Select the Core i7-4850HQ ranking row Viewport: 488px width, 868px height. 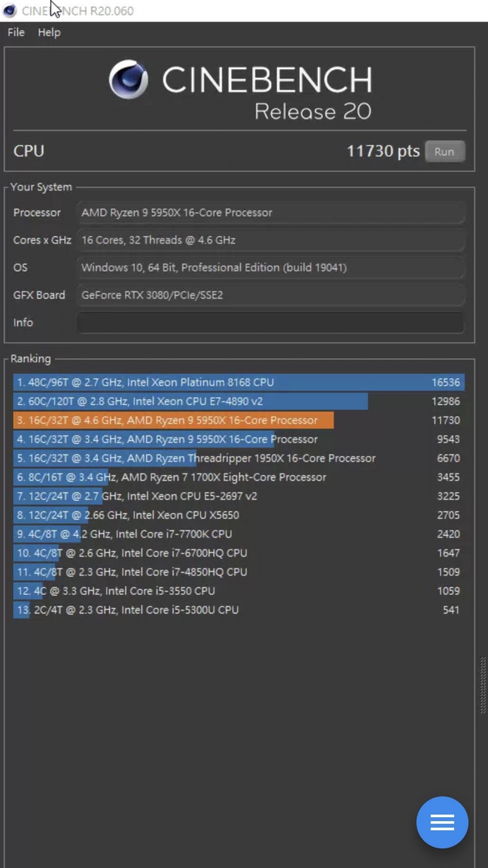(x=239, y=572)
